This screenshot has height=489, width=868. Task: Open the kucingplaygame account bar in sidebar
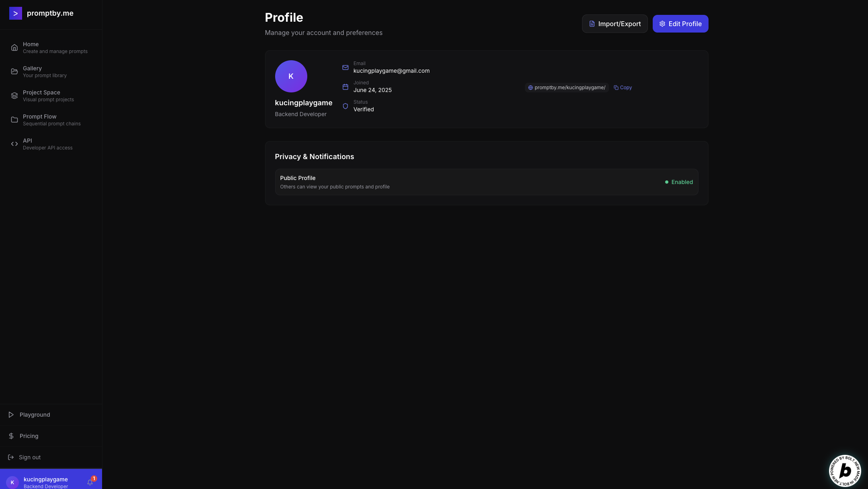pos(45,482)
